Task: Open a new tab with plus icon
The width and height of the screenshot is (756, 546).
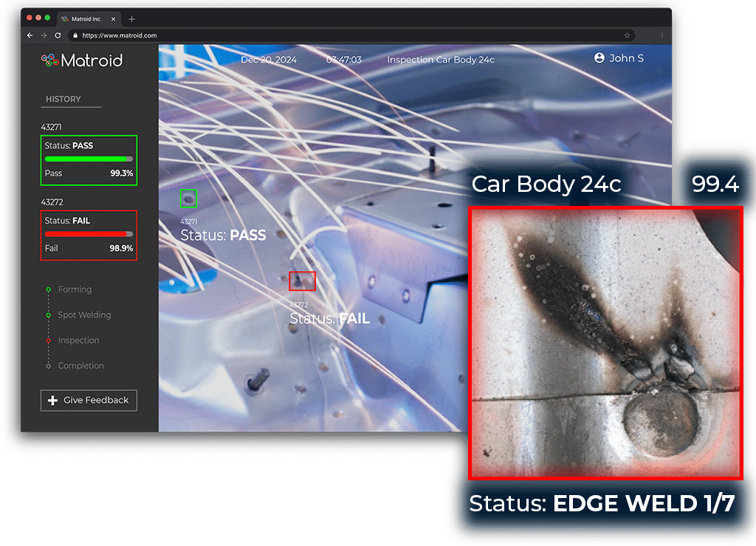Action: point(131,19)
